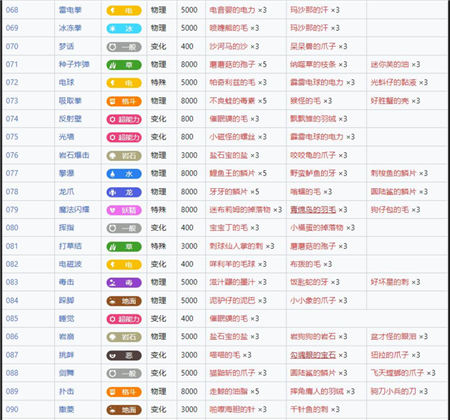This screenshot has height=420, width=450.
Task: Open the 电磁波 move link
Action: 70,264
